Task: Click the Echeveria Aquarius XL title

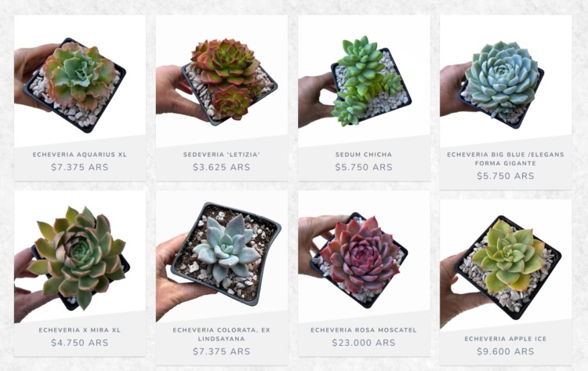Action: click(80, 155)
